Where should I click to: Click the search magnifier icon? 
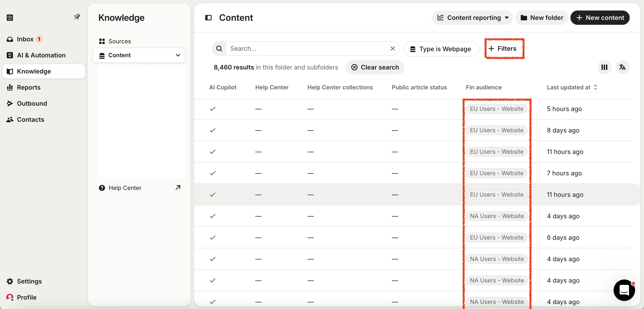tap(219, 48)
